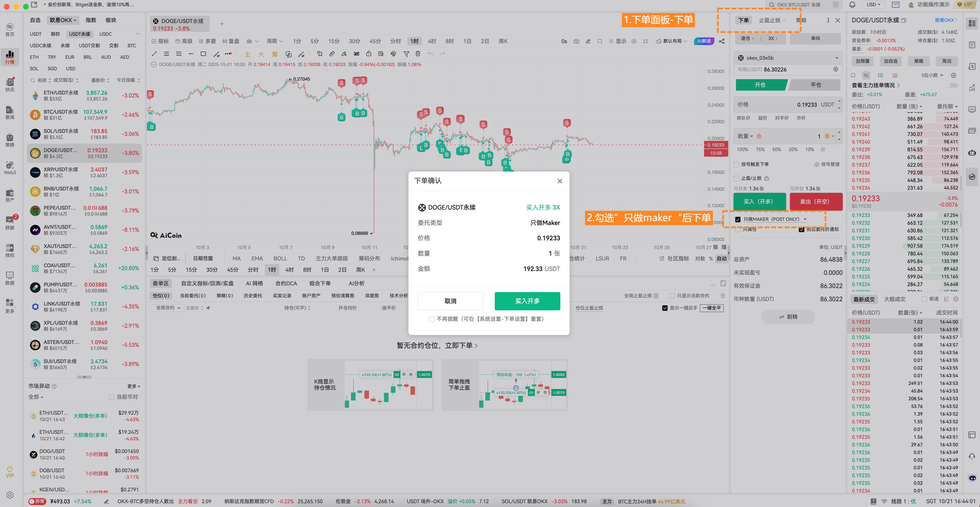Screen dimensions: 980x507
Task: Click the trash delete drawings icon
Action: coord(418,54)
